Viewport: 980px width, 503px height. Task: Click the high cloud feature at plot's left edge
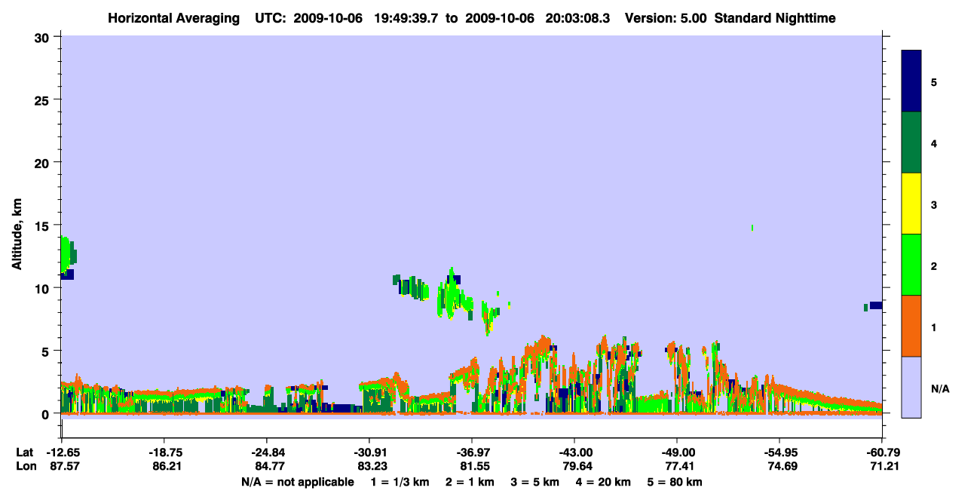(68, 258)
